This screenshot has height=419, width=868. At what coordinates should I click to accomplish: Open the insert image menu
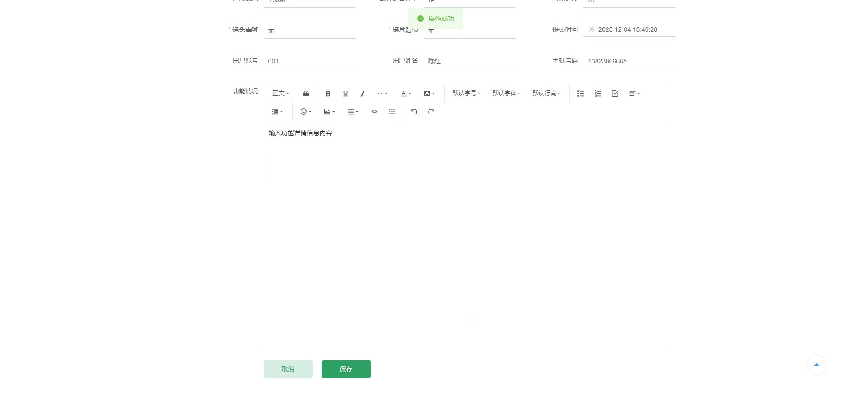pyautogui.click(x=330, y=112)
